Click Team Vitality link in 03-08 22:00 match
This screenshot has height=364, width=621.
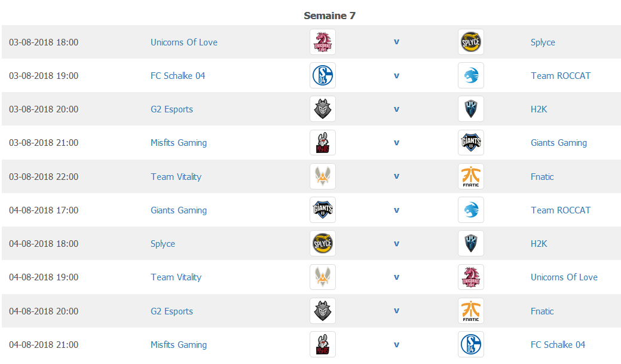point(176,177)
